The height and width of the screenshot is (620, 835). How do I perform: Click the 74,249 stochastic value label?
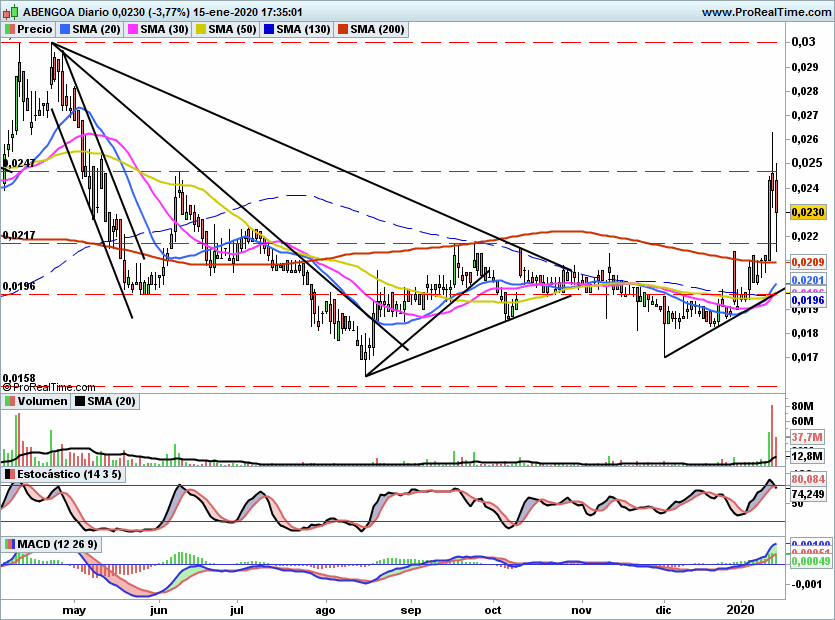coord(808,494)
